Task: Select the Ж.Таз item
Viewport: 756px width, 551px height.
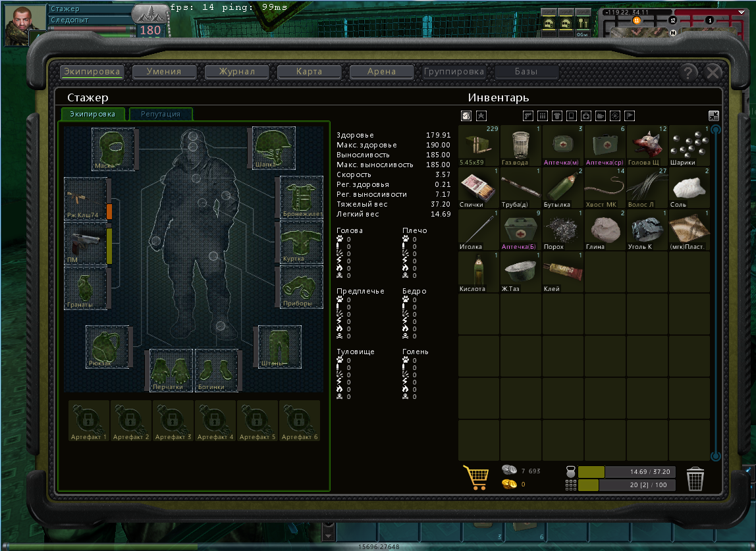Action: click(521, 273)
